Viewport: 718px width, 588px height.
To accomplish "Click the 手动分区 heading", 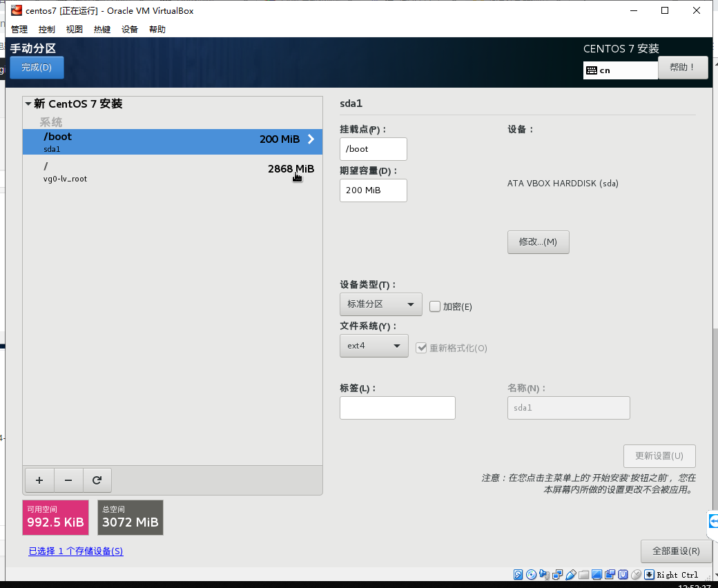I will click(33, 48).
